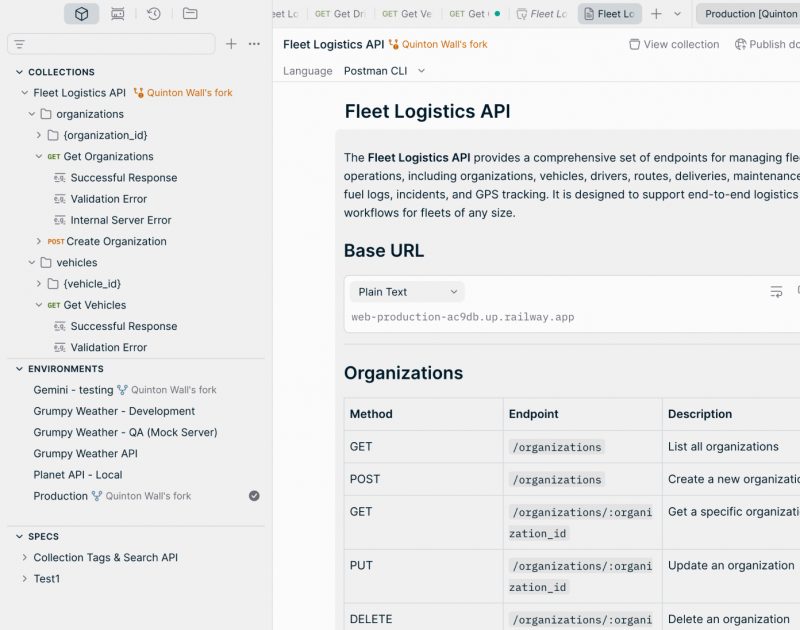This screenshot has width=800, height=630.
Task: Open Validation Error under Get Vehicles
Action: [109, 347]
